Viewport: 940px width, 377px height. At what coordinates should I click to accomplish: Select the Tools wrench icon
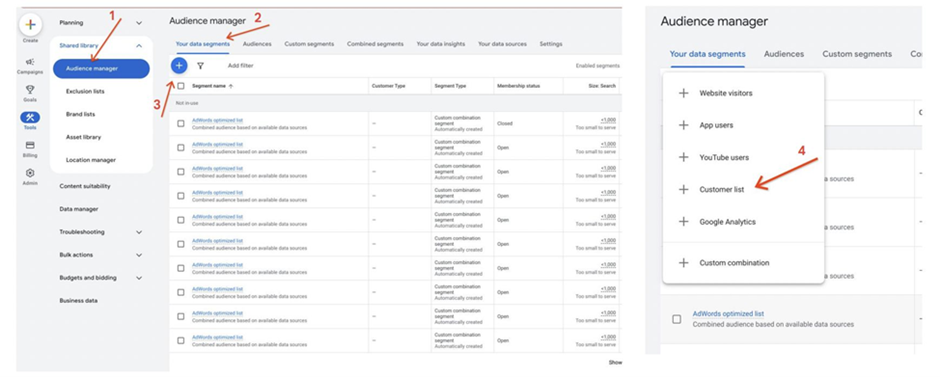tap(30, 117)
